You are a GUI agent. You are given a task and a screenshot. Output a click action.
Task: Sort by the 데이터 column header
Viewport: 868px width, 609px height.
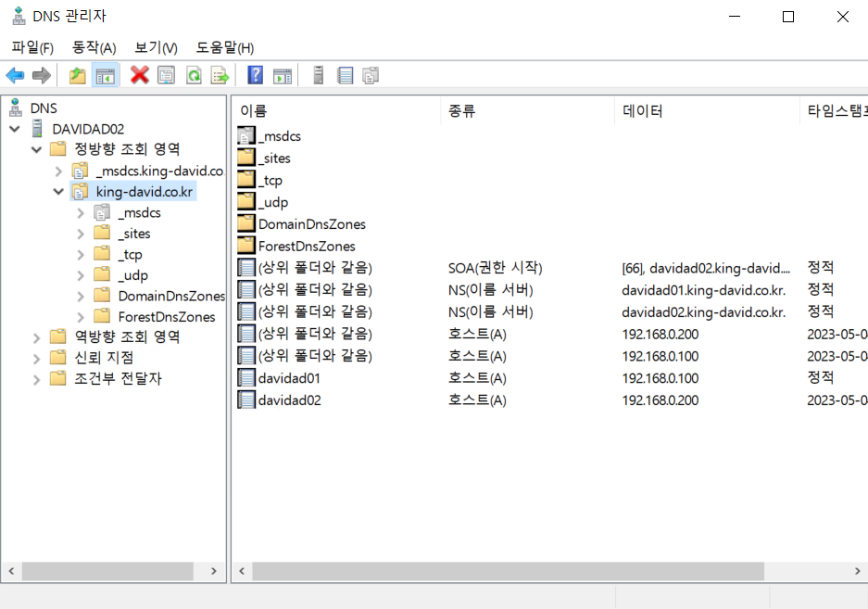tap(707, 111)
